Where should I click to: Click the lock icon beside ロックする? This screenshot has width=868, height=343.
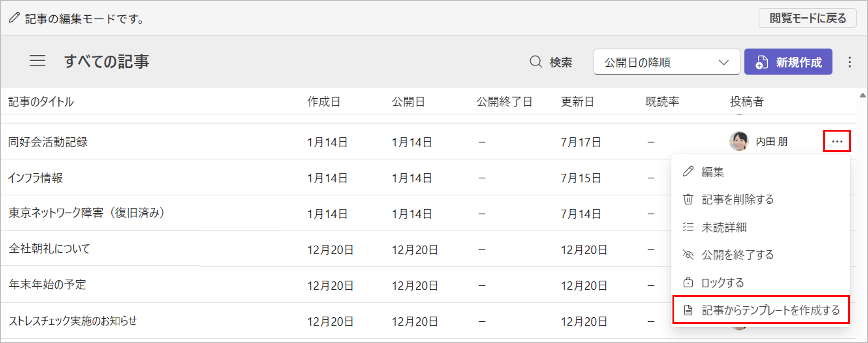point(688,282)
